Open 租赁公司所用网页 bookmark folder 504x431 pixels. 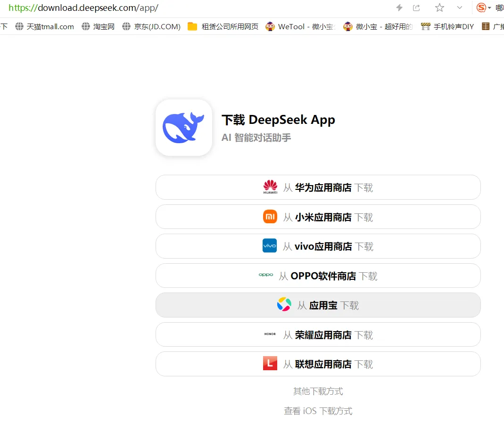[223, 26]
